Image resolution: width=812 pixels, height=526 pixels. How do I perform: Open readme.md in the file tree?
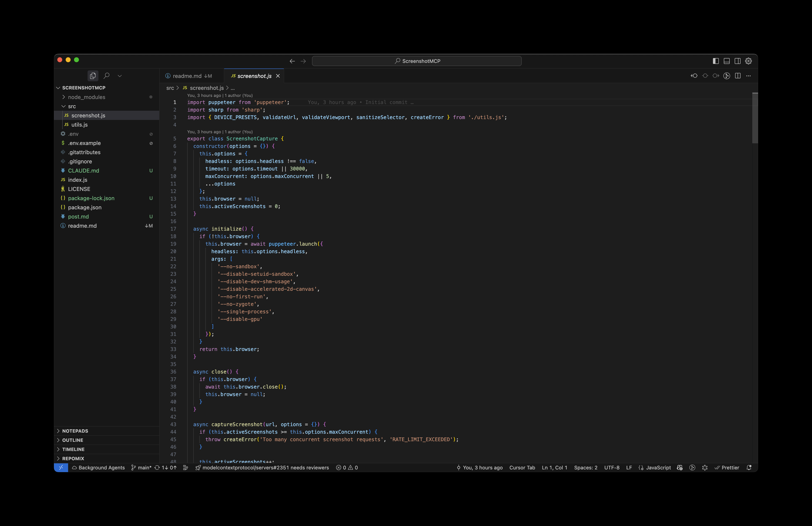point(107,226)
